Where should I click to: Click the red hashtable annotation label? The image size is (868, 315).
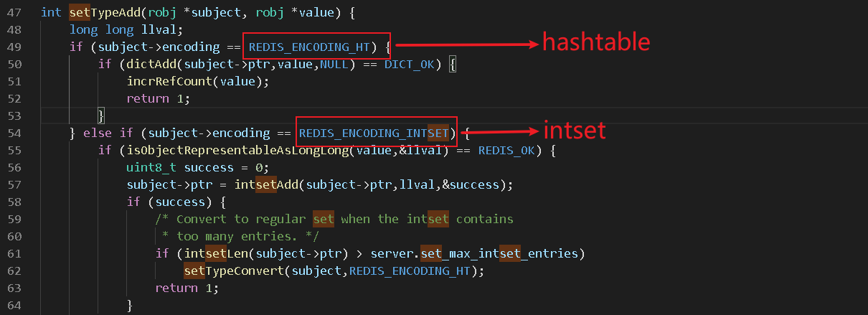pyautogui.click(x=595, y=42)
